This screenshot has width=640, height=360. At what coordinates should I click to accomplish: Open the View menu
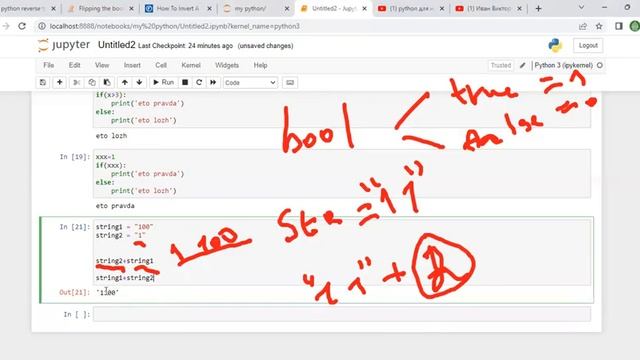click(x=102, y=65)
